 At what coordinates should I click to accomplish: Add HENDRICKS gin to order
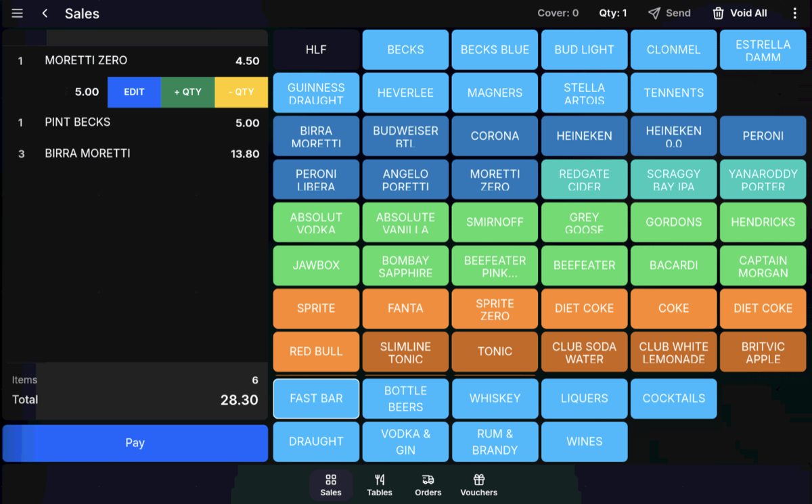tap(763, 223)
